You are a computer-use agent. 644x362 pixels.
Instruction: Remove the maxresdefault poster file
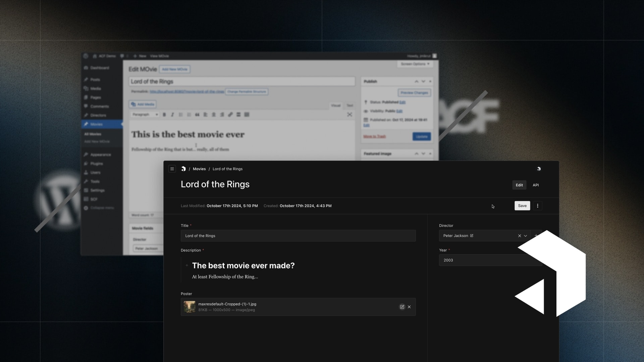409,307
